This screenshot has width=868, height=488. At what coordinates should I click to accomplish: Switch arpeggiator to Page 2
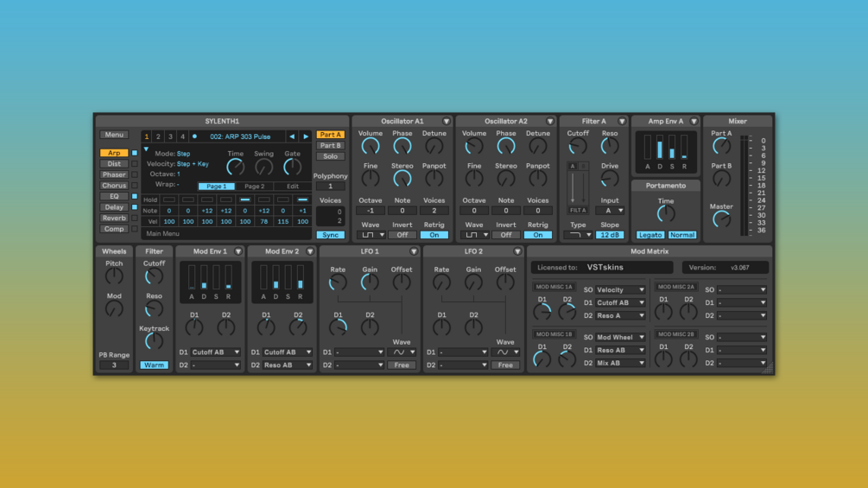(255, 187)
